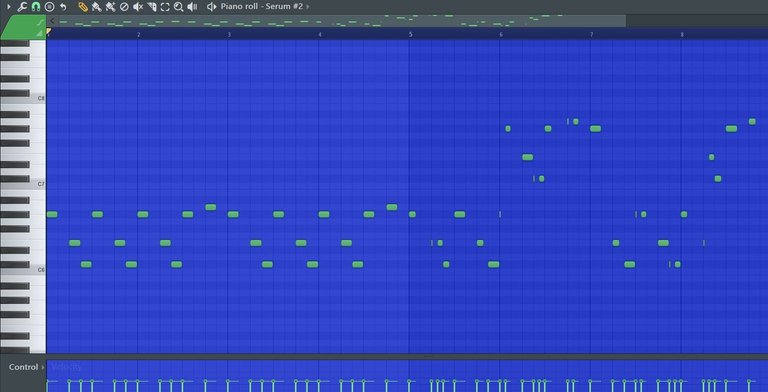Screen dimensions: 768x392
Task: Toggle the stamp chord tool button
Action: 49,7
